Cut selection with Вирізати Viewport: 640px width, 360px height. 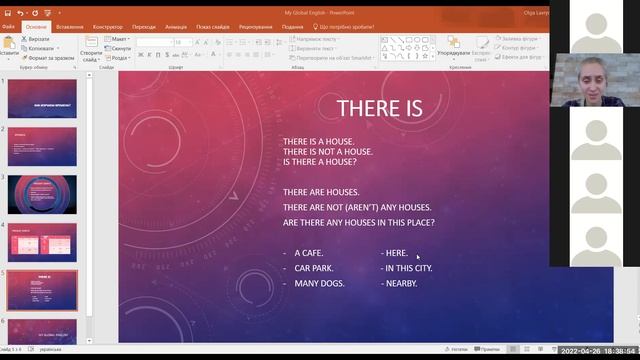pos(36,39)
